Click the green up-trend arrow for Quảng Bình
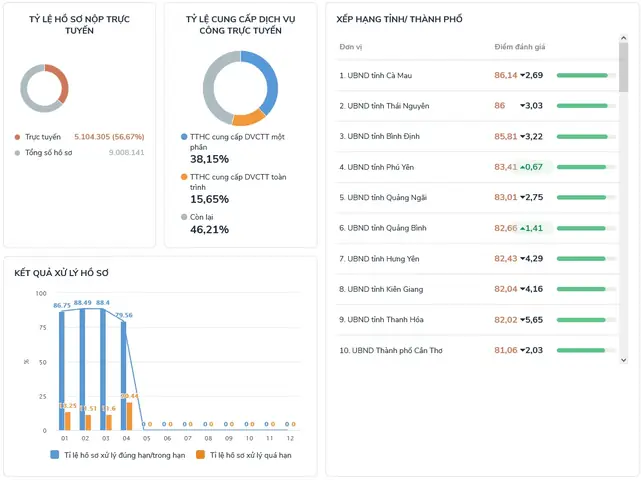The image size is (644, 480). pyautogui.click(x=524, y=228)
